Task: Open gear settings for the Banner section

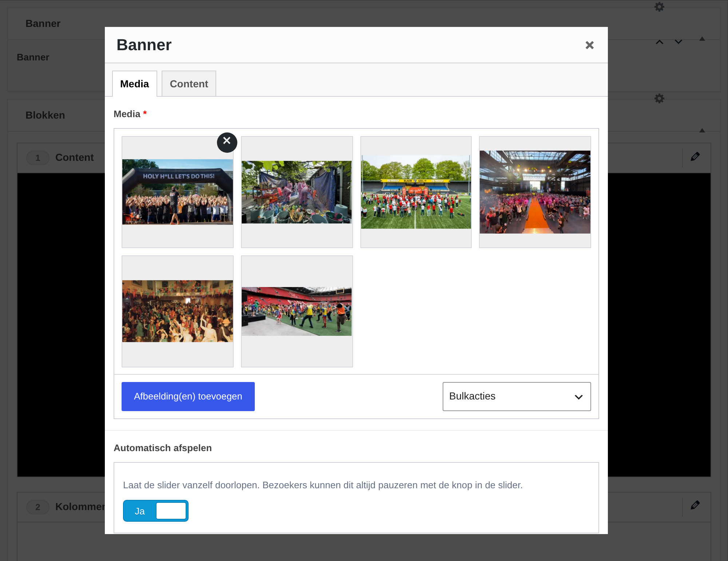Action: (x=659, y=7)
